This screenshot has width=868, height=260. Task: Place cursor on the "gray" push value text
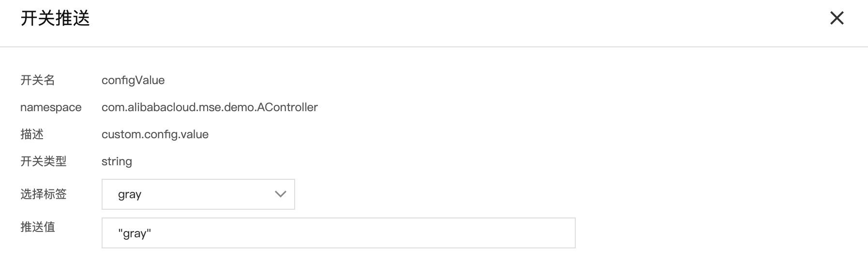135,234
